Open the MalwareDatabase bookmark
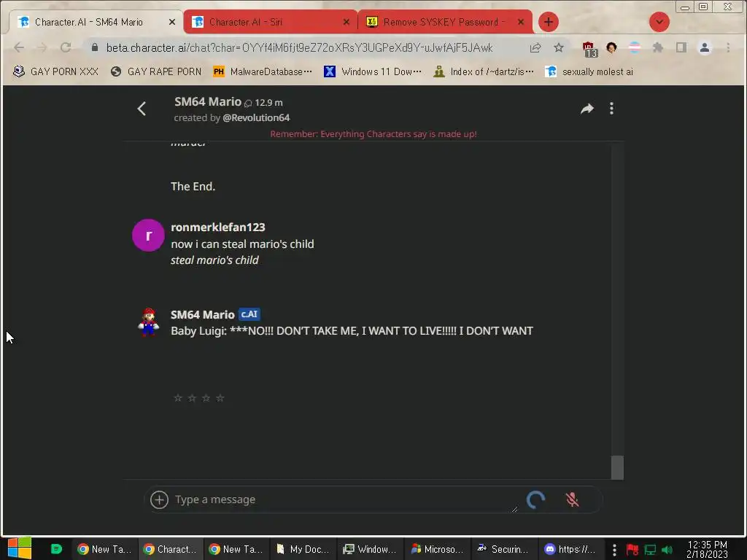 263,71
